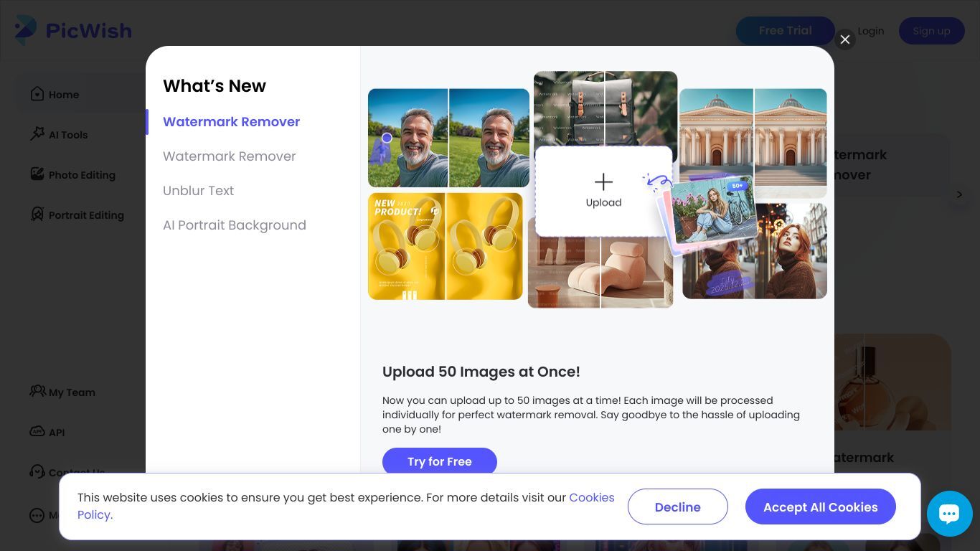Click the man selfie before-after thumbnail
This screenshot has height=551, width=980.
click(x=448, y=138)
